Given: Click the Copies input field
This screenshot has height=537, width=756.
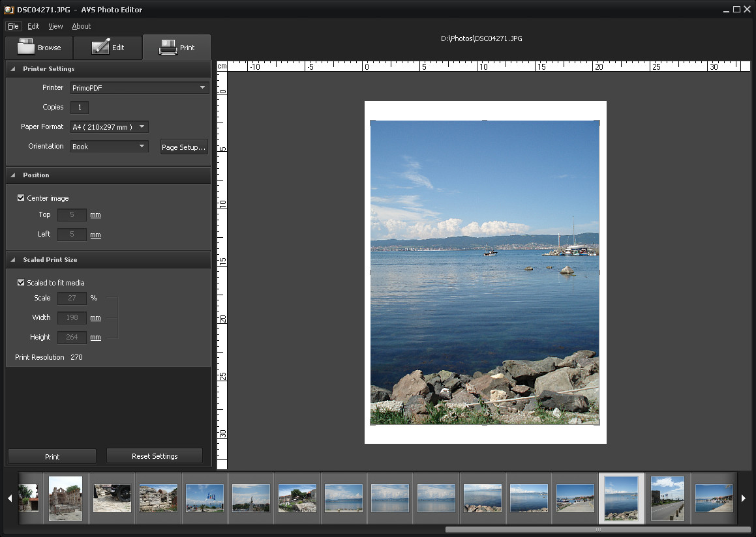Looking at the screenshot, I should coord(80,107).
